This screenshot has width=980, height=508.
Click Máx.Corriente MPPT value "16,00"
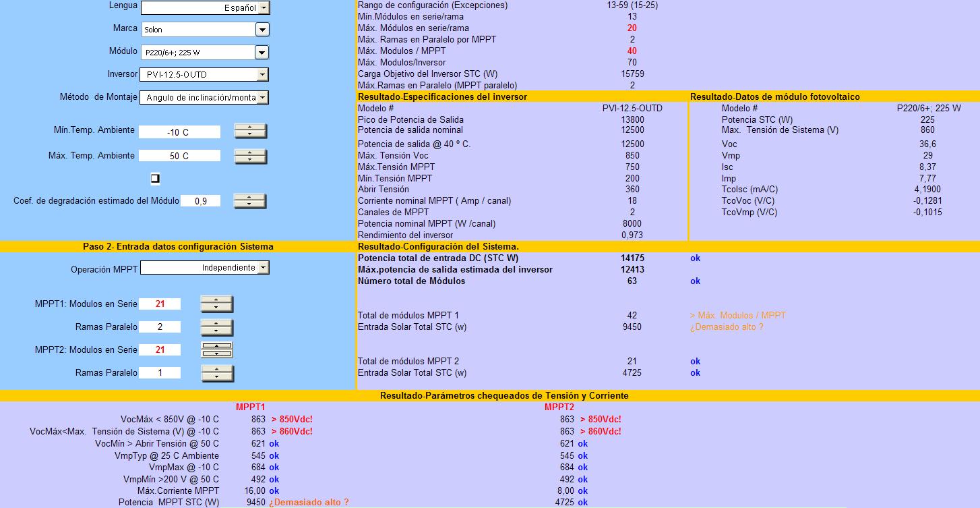tap(255, 491)
